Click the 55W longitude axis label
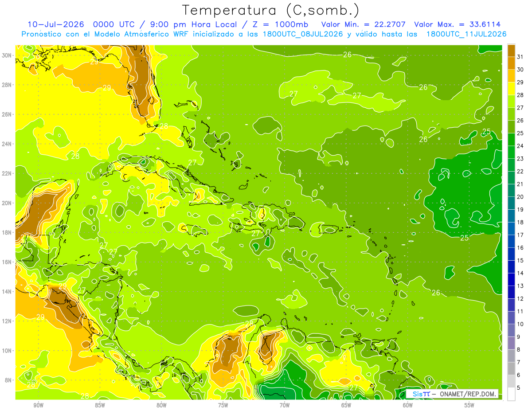This screenshot has height=411, width=532. coord(469,405)
